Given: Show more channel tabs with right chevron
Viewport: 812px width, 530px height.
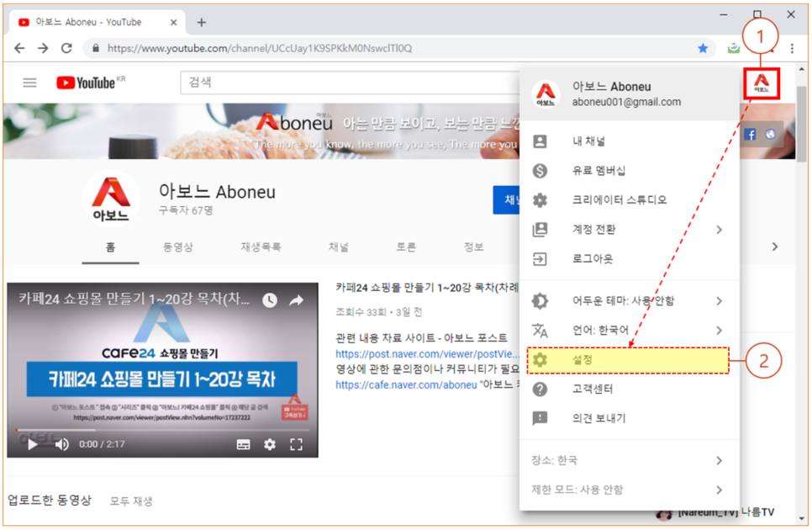Looking at the screenshot, I should 775,246.
